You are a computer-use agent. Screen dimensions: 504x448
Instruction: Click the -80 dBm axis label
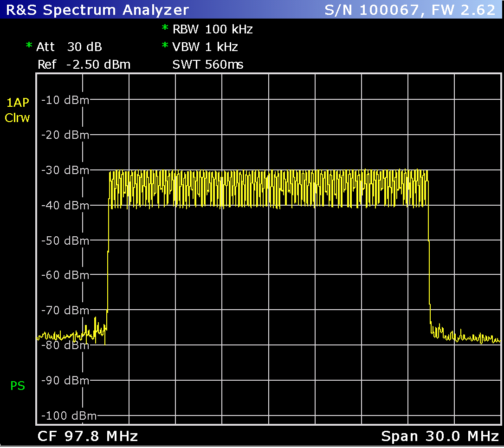click(x=65, y=345)
